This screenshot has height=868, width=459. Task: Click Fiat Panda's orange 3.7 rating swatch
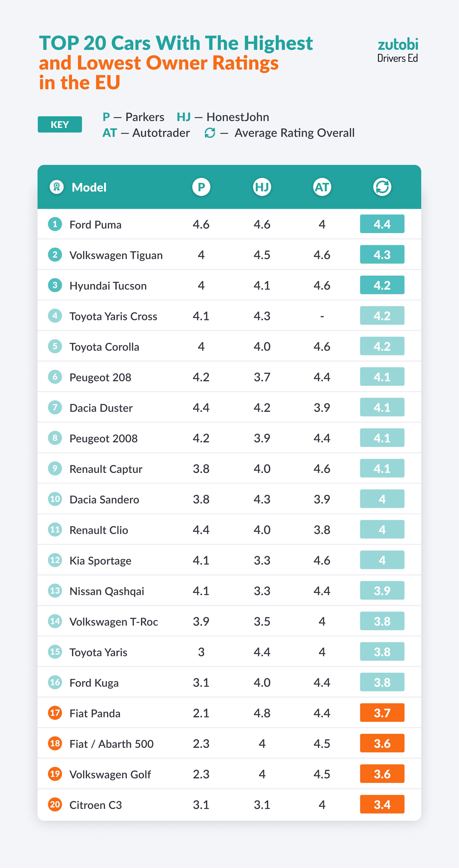tap(382, 713)
